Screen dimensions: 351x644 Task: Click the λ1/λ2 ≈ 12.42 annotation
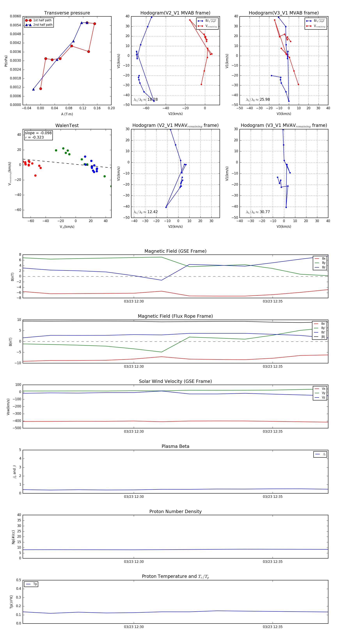tap(146, 212)
